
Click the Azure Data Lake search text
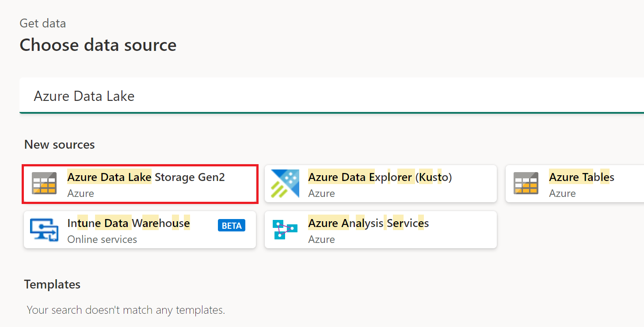coord(84,96)
